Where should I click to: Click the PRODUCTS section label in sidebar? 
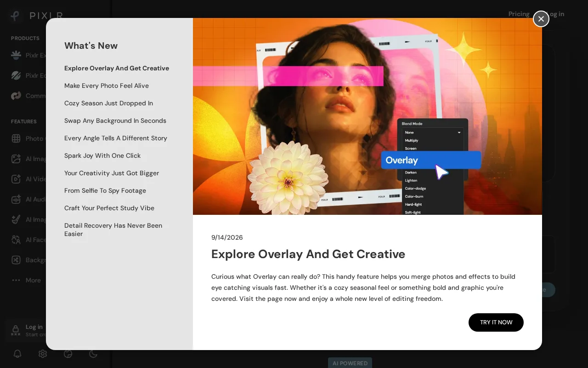click(x=25, y=38)
